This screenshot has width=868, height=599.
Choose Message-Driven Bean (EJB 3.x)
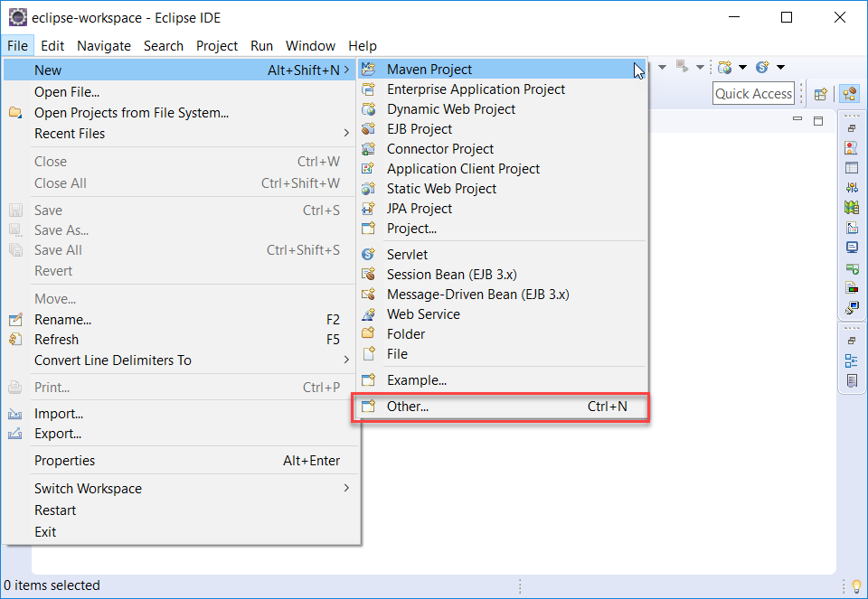click(x=502, y=295)
